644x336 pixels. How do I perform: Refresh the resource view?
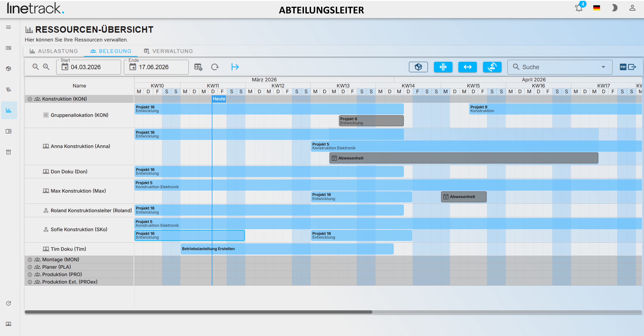pyautogui.click(x=215, y=67)
